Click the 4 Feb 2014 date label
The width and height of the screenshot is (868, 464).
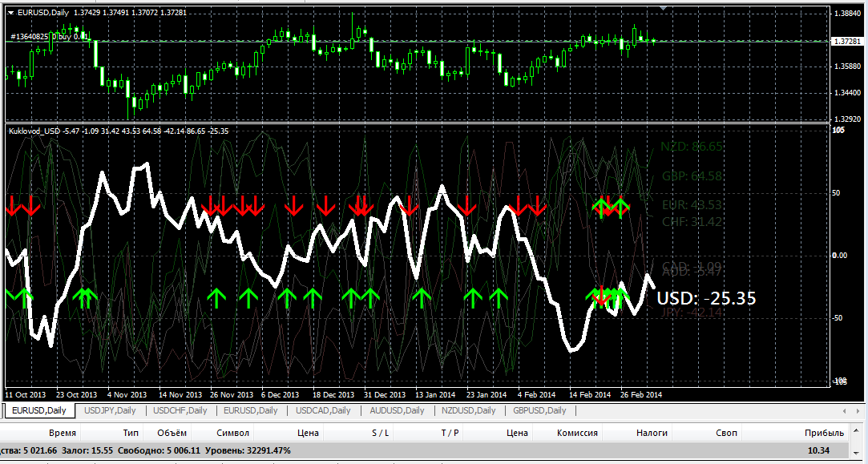536,395
